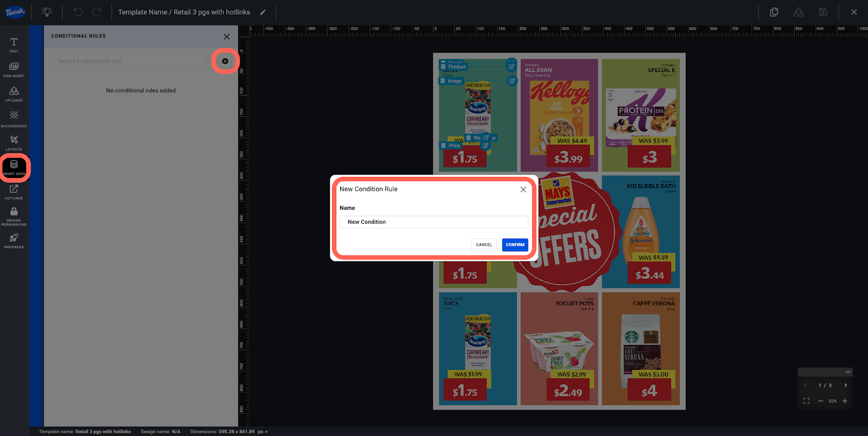Open the Prepress rocket tool
The width and height of the screenshot is (868, 436).
pyautogui.click(x=14, y=241)
